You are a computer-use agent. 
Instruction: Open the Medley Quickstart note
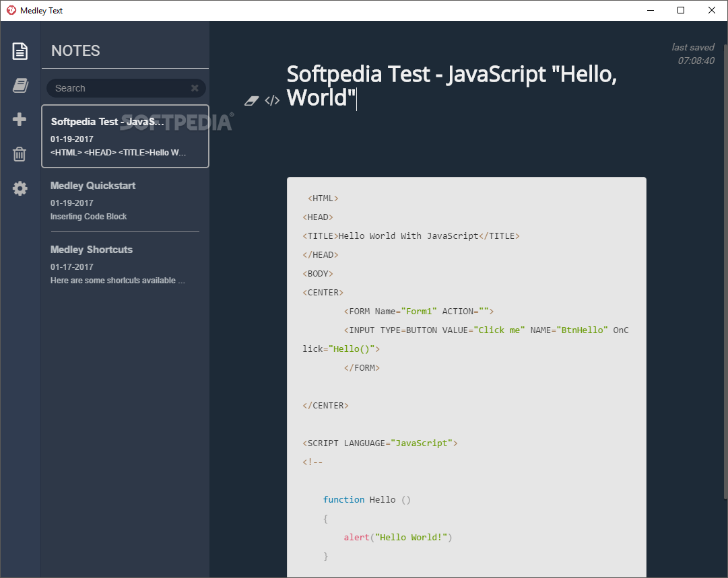(x=125, y=201)
